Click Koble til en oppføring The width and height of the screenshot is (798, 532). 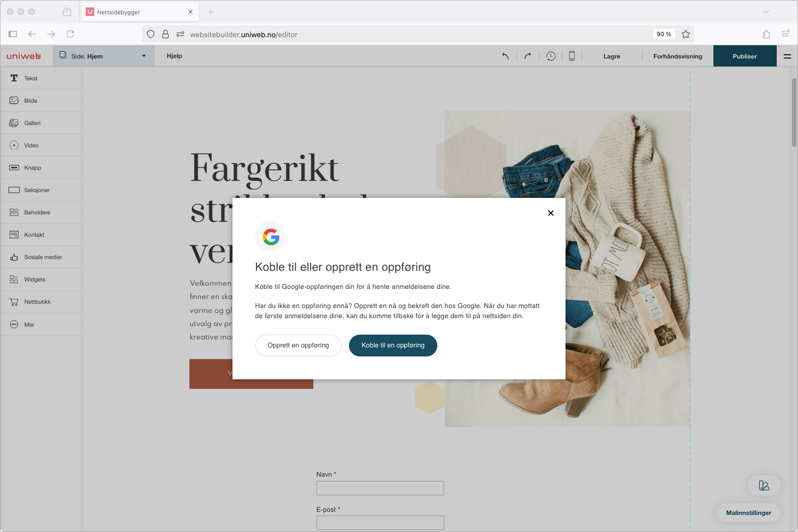click(393, 345)
